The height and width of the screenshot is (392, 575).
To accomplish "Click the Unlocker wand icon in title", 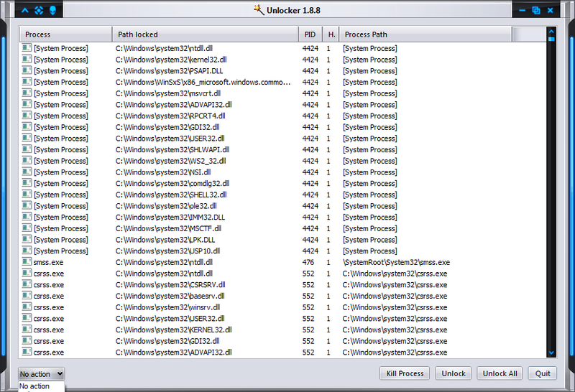I will pos(259,10).
